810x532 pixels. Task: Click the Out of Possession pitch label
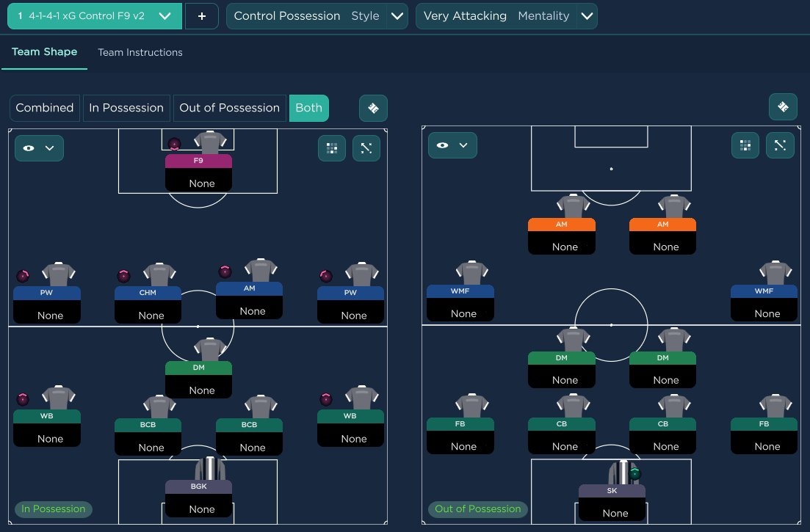[x=478, y=509]
